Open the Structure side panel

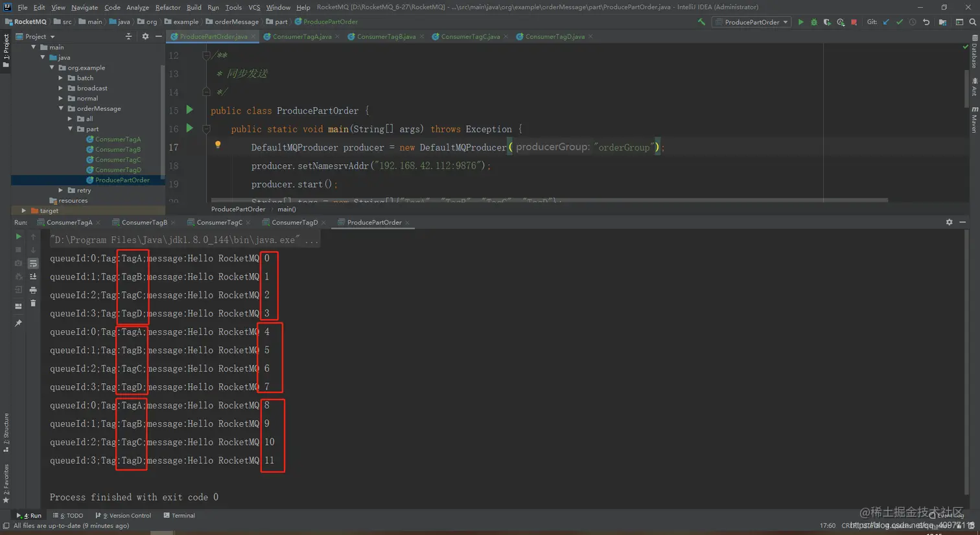coord(6,433)
